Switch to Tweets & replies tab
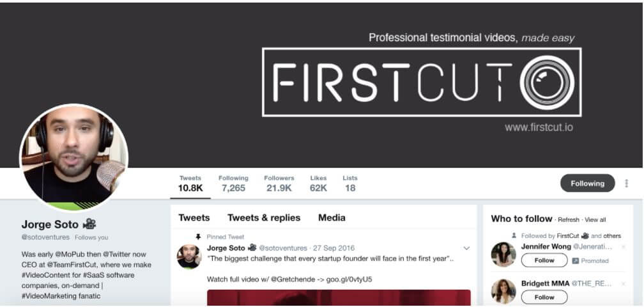 pos(264,218)
